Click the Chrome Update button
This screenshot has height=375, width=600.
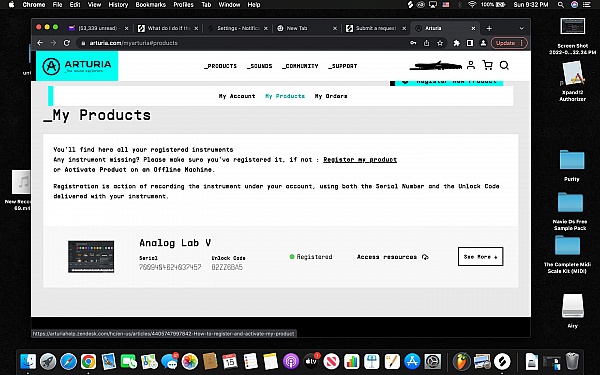pos(509,43)
